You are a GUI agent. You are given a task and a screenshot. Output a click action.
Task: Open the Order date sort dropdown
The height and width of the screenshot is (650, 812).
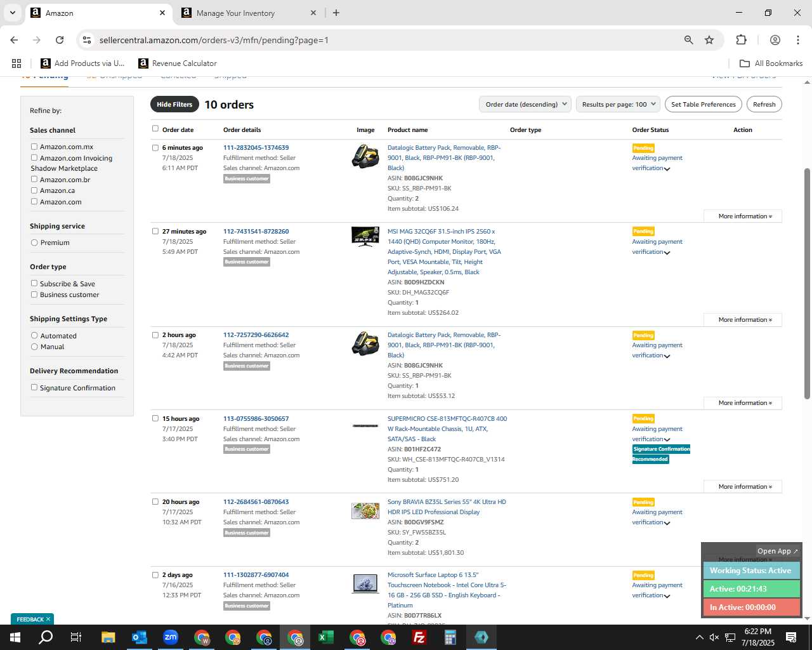pos(525,105)
